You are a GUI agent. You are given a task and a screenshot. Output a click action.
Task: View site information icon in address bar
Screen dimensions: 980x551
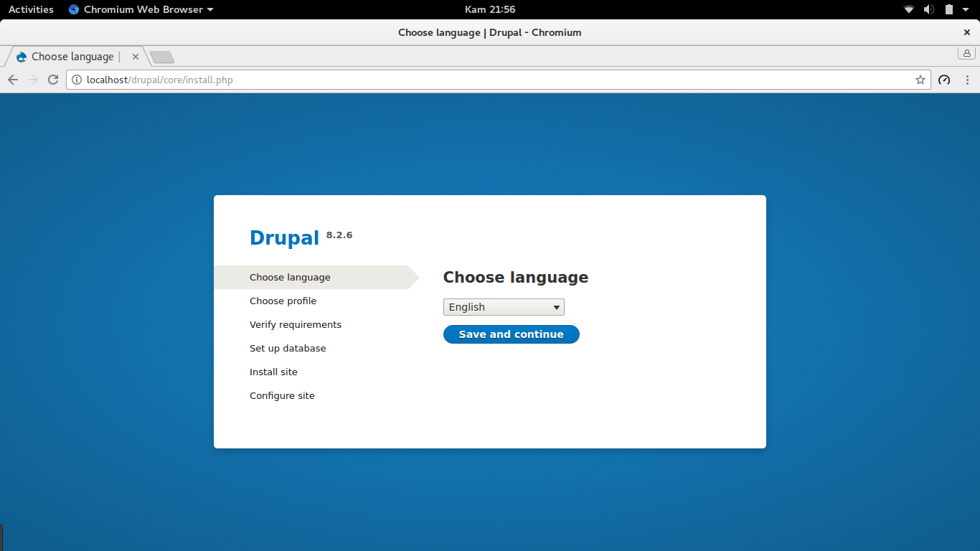(x=77, y=80)
